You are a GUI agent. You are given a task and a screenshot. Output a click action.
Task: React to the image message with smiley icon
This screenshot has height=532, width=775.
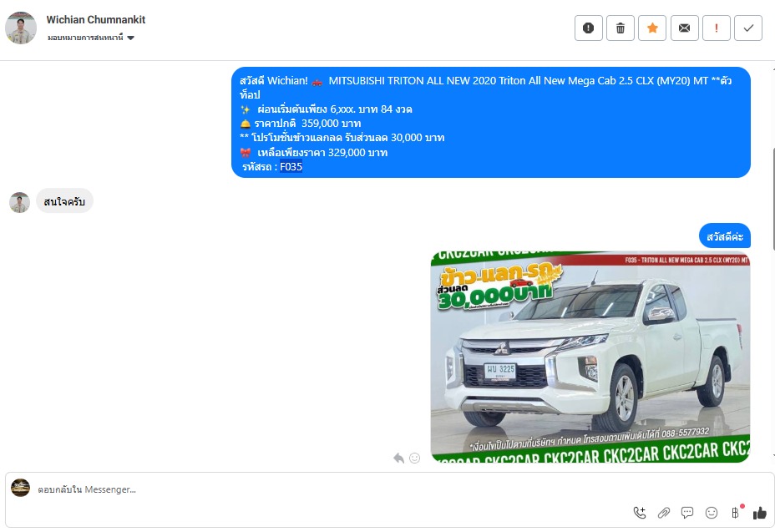[415, 459]
